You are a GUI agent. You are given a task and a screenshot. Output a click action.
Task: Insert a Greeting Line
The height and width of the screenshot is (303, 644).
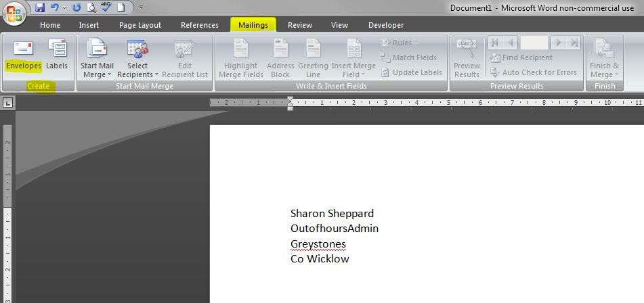click(x=313, y=57)
